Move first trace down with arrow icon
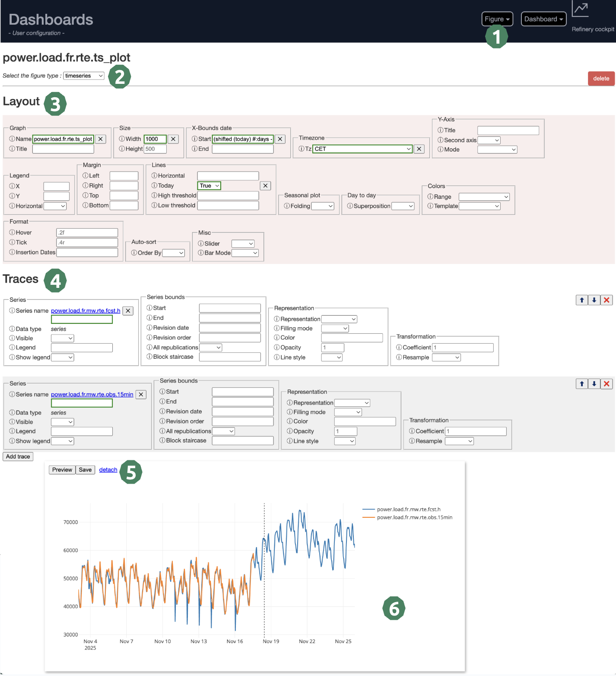616x676 pixels. [x=594, y=300]
